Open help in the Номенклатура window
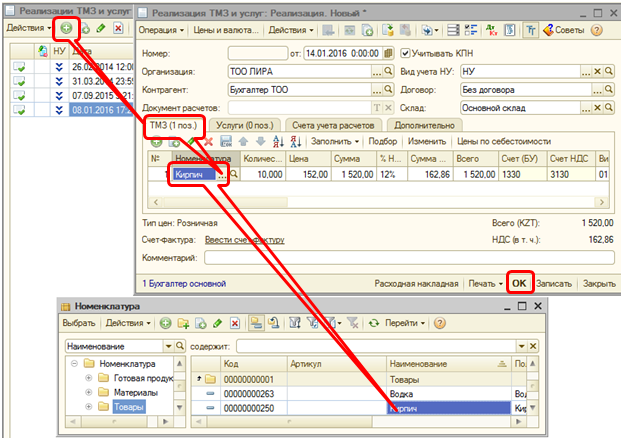 [x=439, y=323]
